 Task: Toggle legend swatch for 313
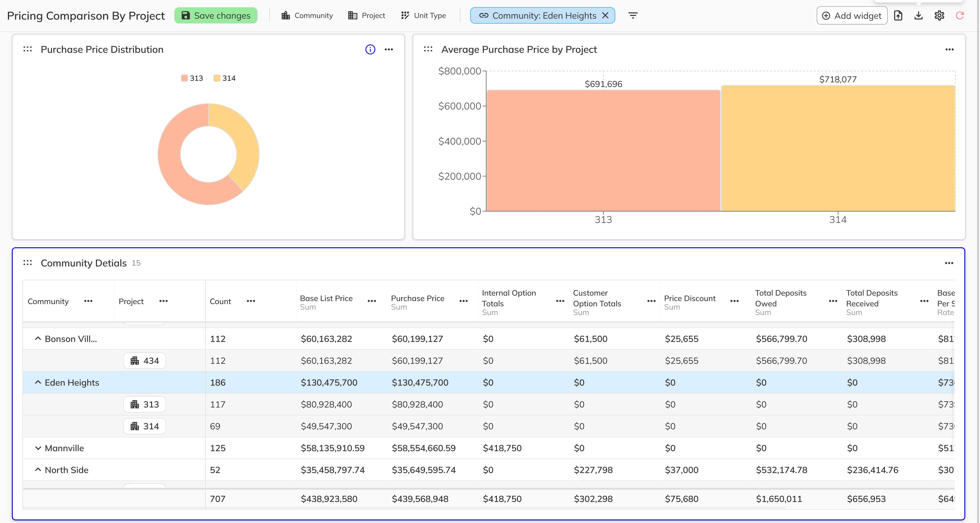185,78
